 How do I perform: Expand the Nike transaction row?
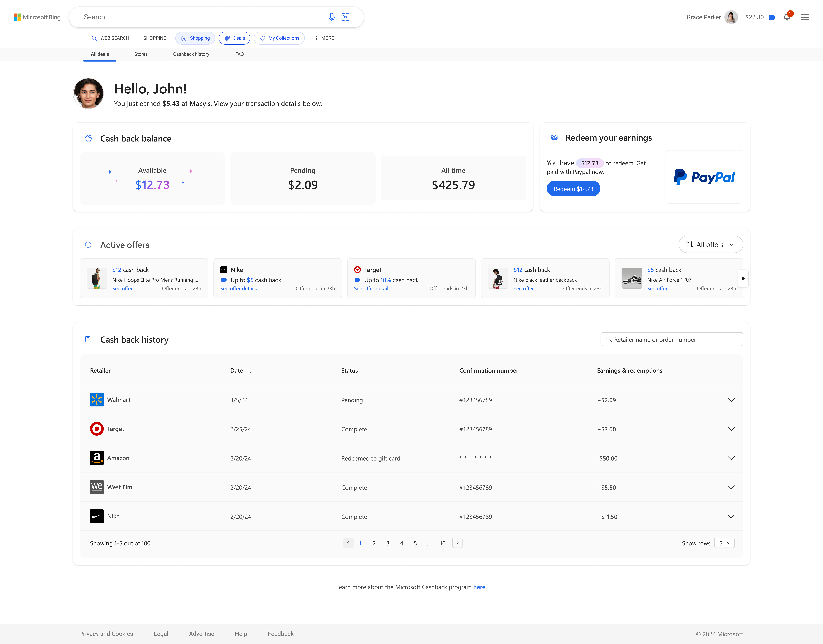(x=731, y=517)
